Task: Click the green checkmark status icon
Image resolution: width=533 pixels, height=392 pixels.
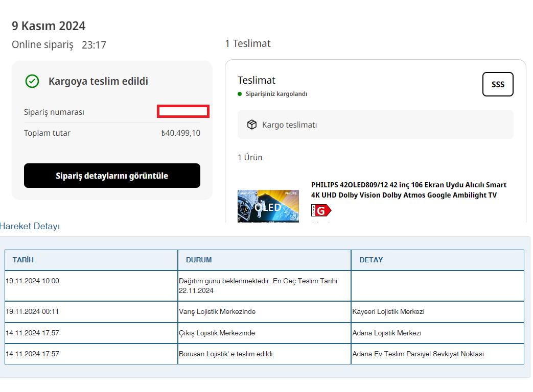Action: click(32, 81)
